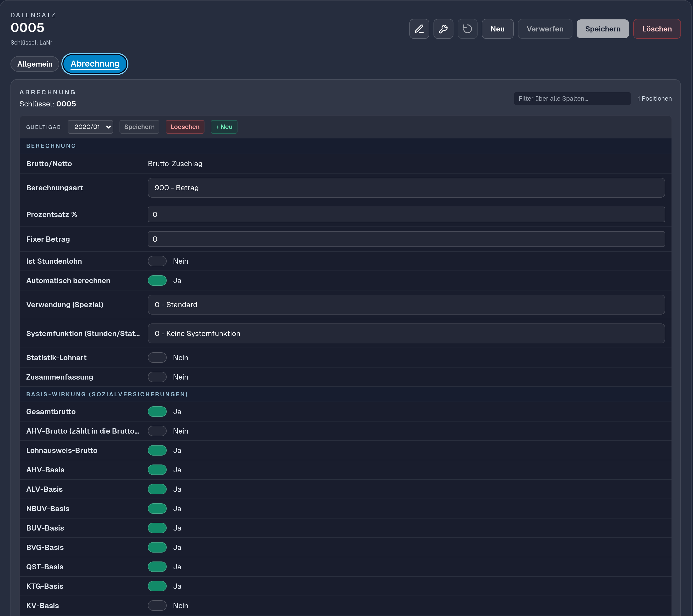The image size is (693, 616).
Task: Click Speichern next to GUELTIGAB
Action: (139, 127)
